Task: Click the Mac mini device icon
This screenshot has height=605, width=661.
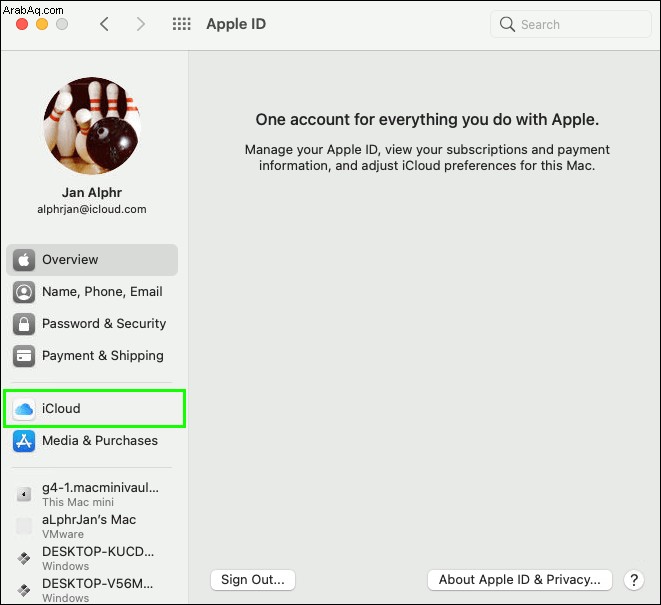Action: pyautogui.click(x=24, y=494)
